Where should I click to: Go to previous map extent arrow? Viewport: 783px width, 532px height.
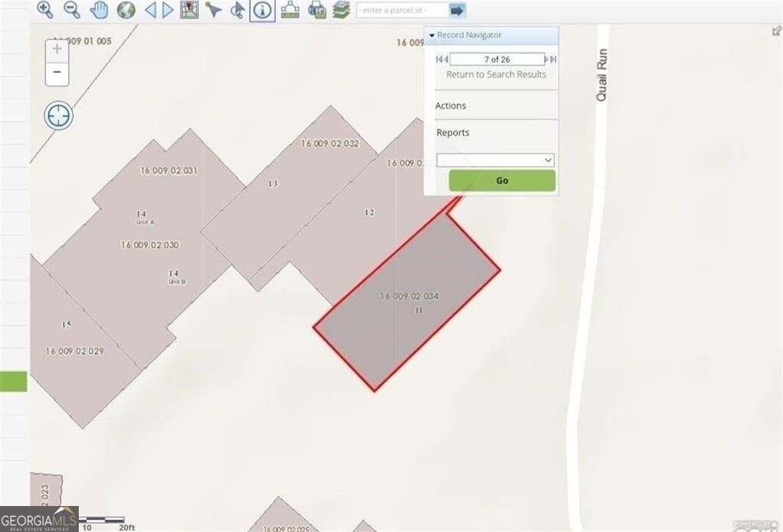(x=150, y=10)
